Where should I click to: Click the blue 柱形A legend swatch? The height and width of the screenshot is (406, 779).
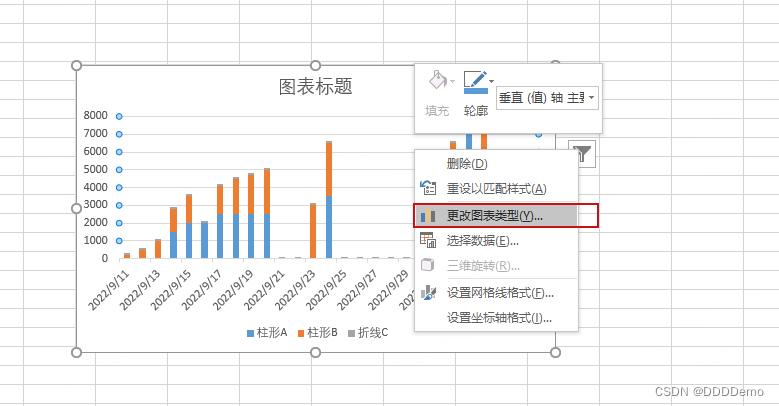(x=250, y=333)
